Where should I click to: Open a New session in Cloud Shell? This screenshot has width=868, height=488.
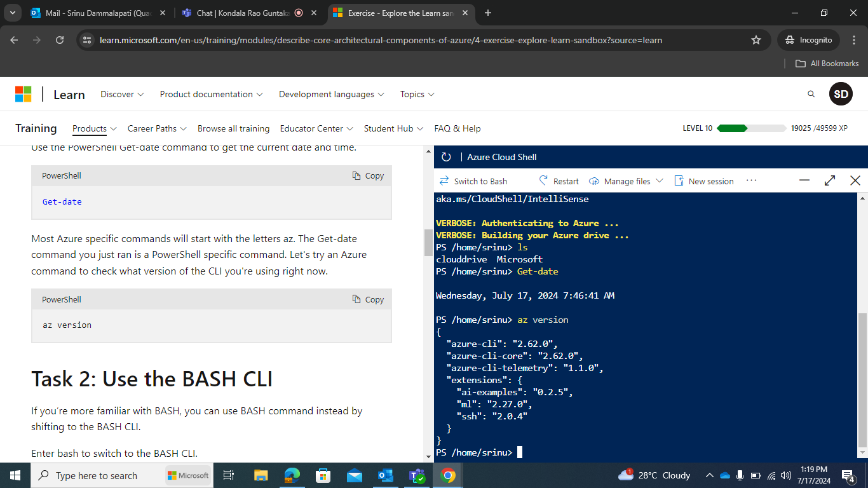click(703, 181)
